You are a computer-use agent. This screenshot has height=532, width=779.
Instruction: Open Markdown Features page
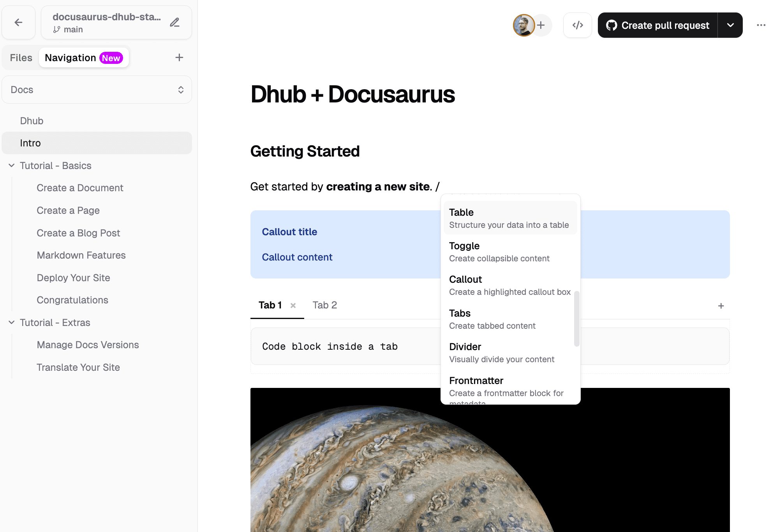click(x=81, y=255)
